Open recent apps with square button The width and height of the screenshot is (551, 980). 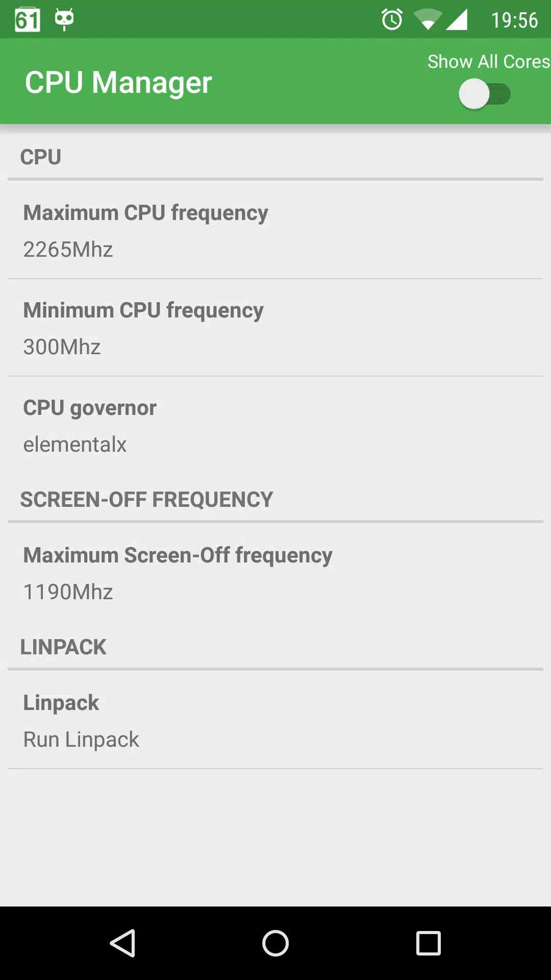click(429, 943)
